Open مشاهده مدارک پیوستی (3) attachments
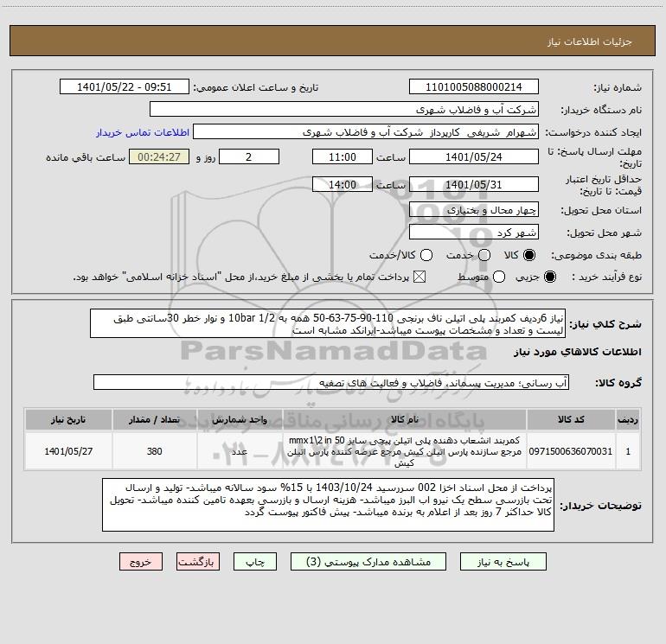 tap(368, 562)
